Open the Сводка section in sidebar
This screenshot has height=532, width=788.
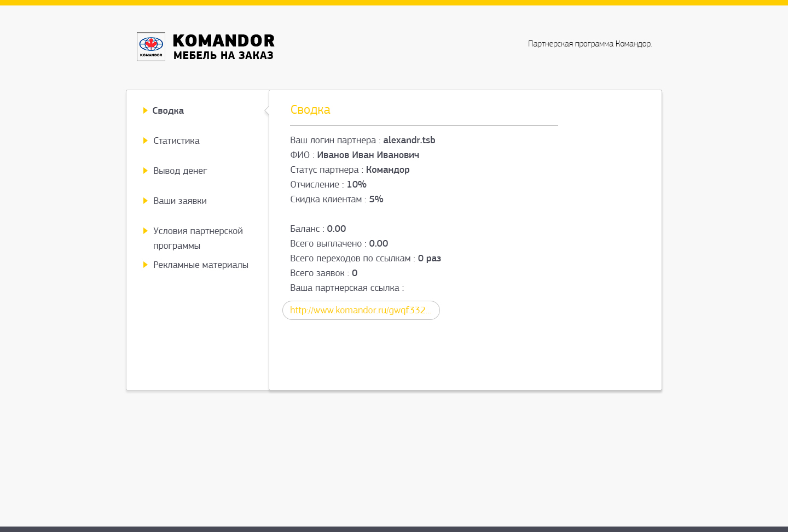click(x=168, y=110)
